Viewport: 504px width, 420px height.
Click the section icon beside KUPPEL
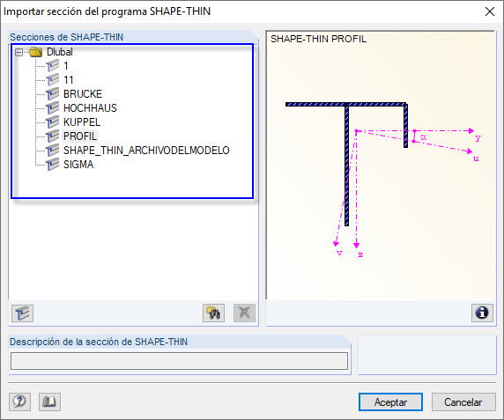pyautogui.click(x=52, y=122)
